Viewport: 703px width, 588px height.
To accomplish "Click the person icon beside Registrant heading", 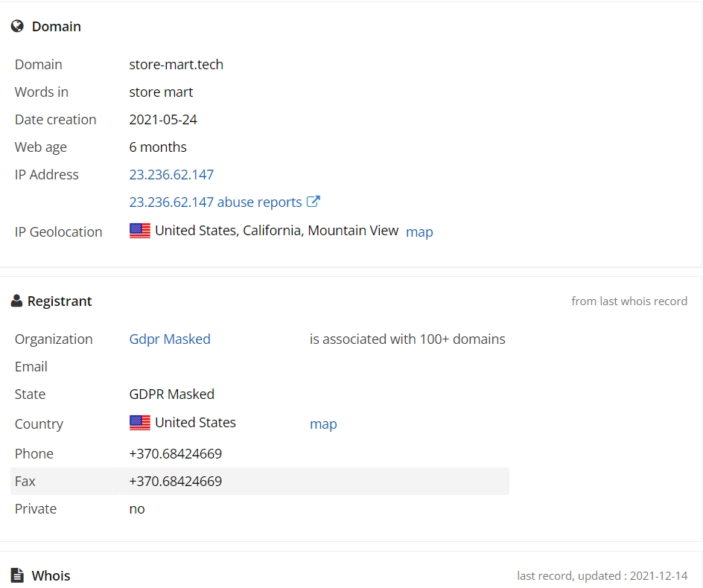I will click(x=16, y=301).
